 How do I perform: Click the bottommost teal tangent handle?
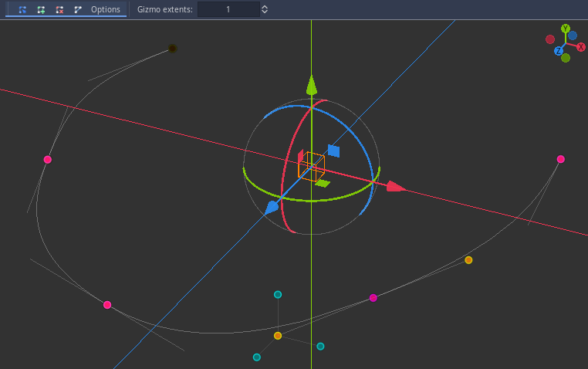tap(256, 357)
